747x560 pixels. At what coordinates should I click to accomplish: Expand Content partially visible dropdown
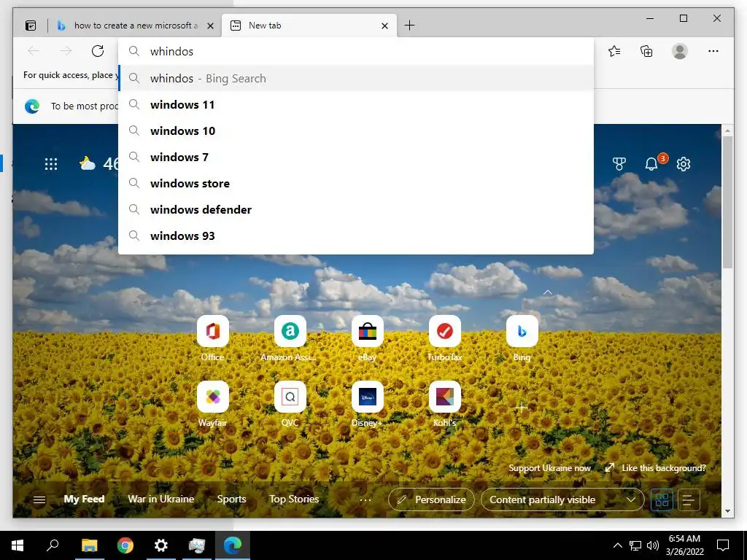tap(562, 499)
